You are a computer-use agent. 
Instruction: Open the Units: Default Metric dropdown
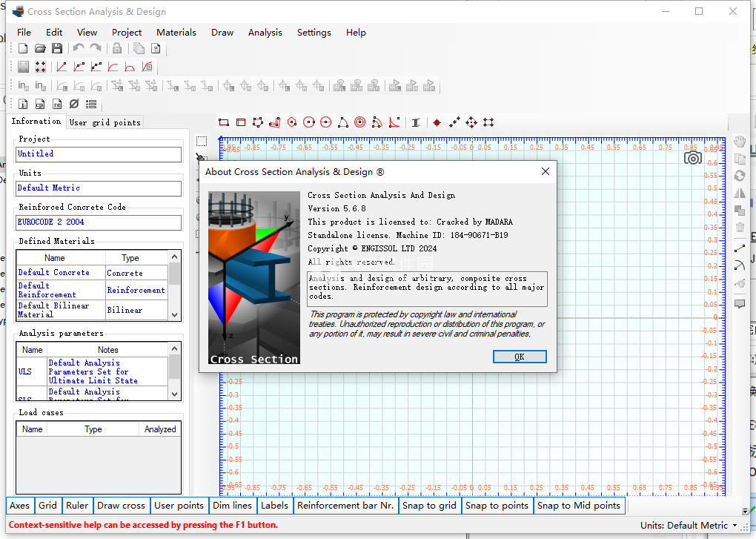[x=689, y=525]
